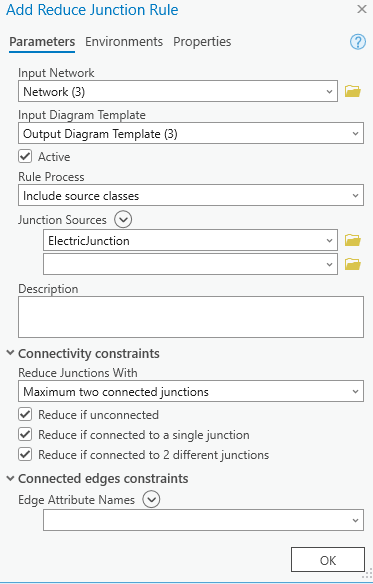
Task: Browse folder beside ElectricJunction source
Action: pyautogui.click(x=353, y=240)
